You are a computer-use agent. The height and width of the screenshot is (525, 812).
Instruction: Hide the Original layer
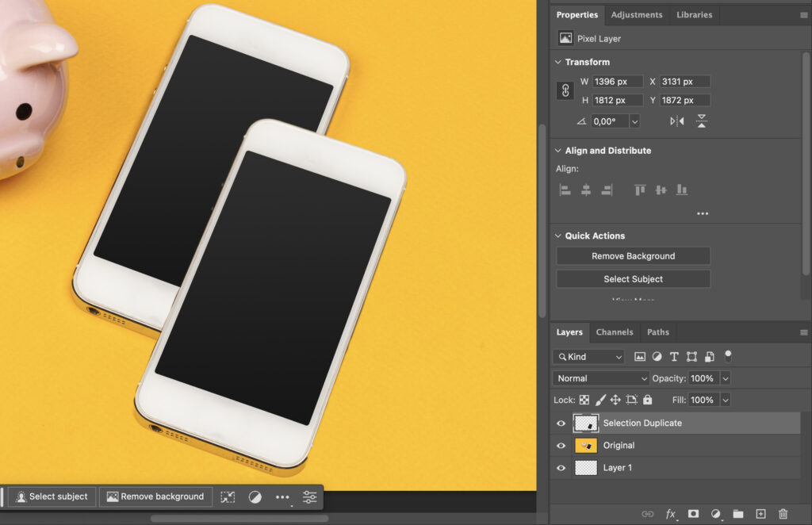coord(561,445)
